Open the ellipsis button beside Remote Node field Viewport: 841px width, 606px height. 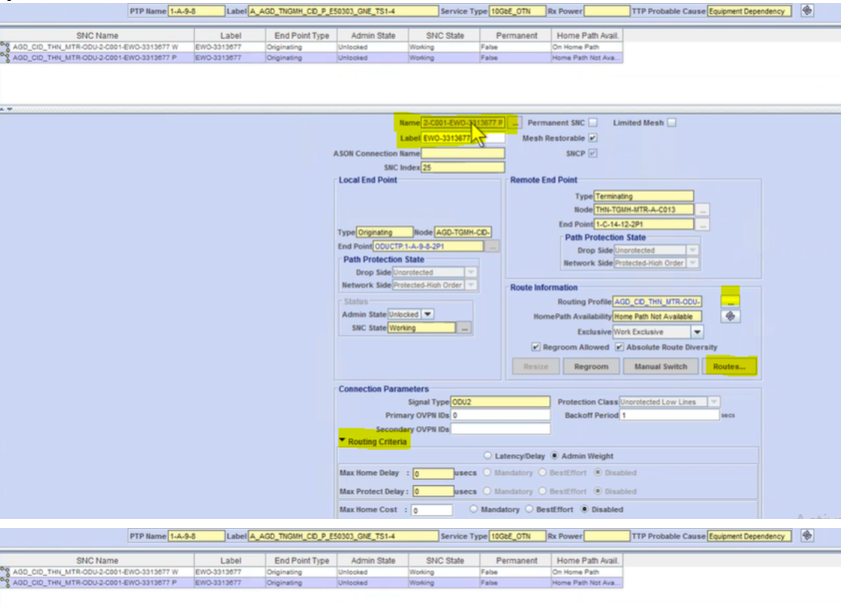click(703, 210)
